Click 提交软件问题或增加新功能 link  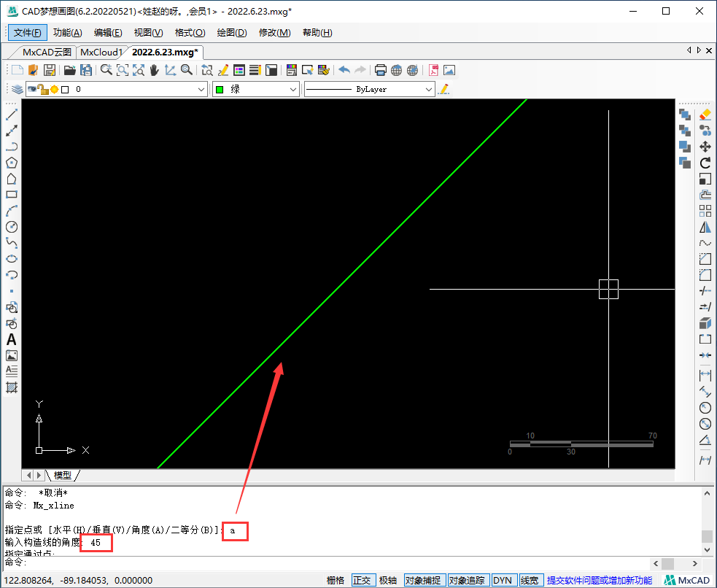click(x=600, y=580)
